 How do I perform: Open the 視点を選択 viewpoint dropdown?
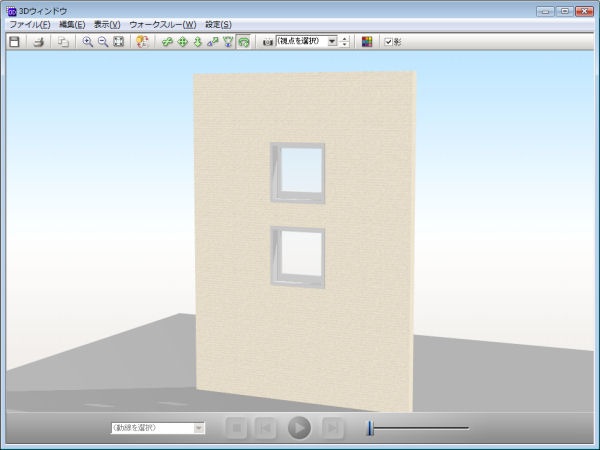(332, 42)
